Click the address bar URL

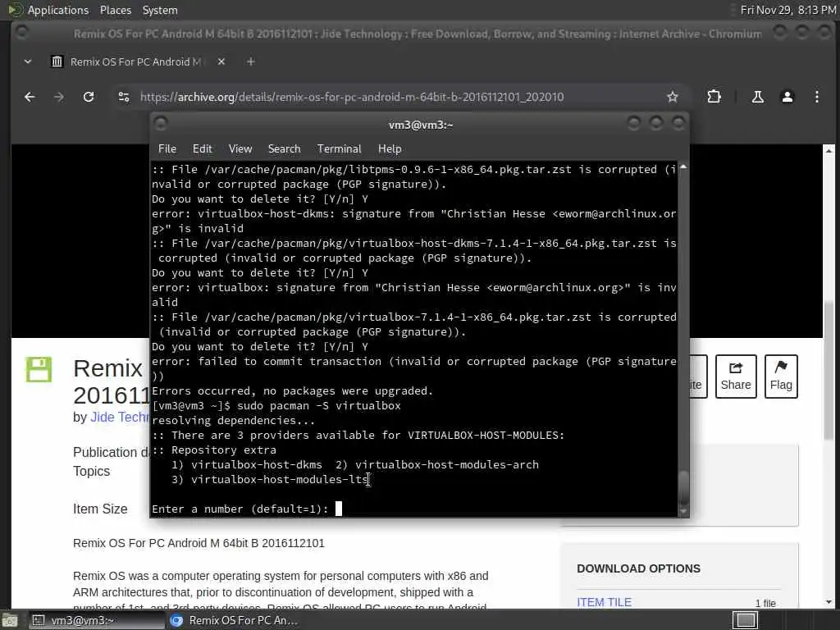tap(352, 97)
